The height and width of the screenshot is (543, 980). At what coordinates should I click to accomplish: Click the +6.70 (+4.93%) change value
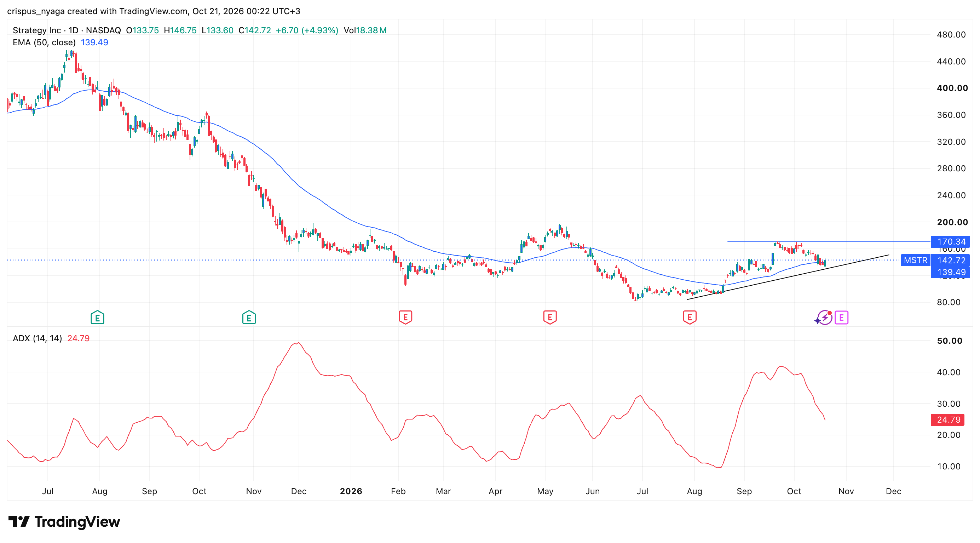click(x=307, y=30)
